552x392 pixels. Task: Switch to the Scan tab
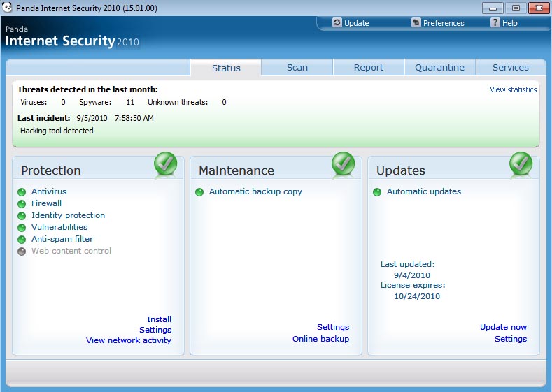point(297,68)
